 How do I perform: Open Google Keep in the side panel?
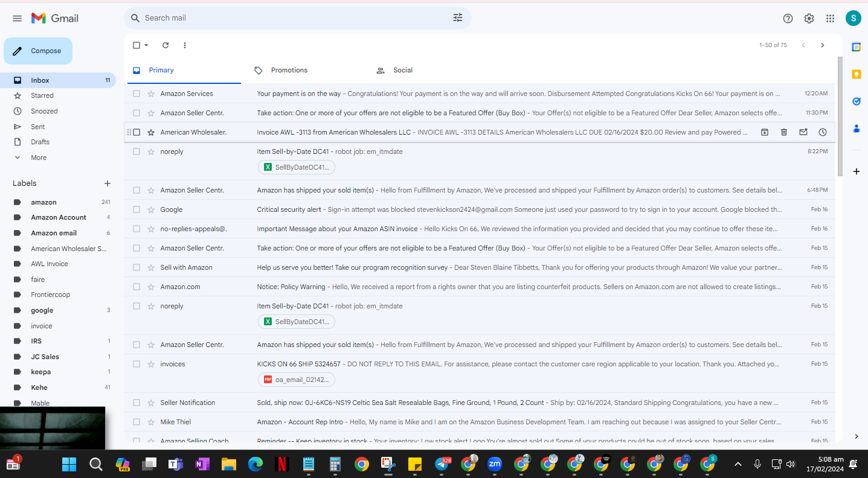coord(856,74)
